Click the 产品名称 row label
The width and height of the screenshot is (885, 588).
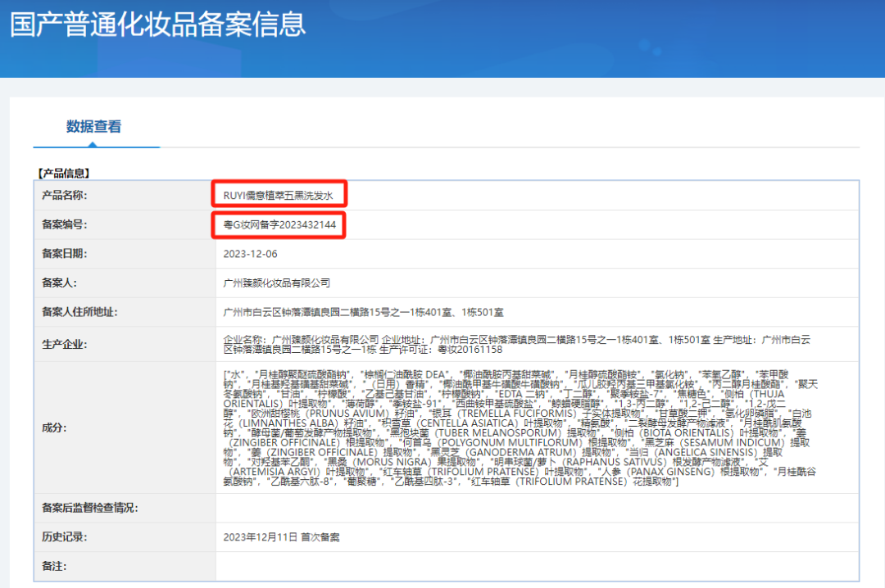click(65, 195)
